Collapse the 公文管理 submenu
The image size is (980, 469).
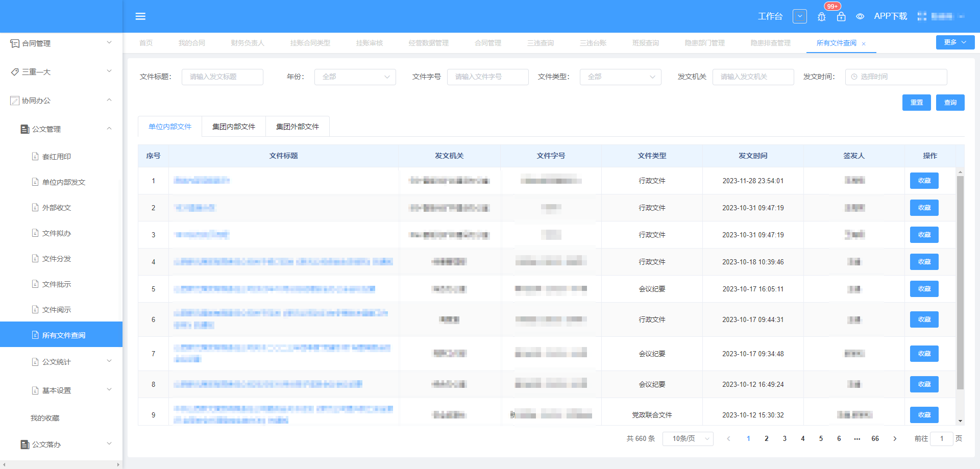[x=61, y=129]
